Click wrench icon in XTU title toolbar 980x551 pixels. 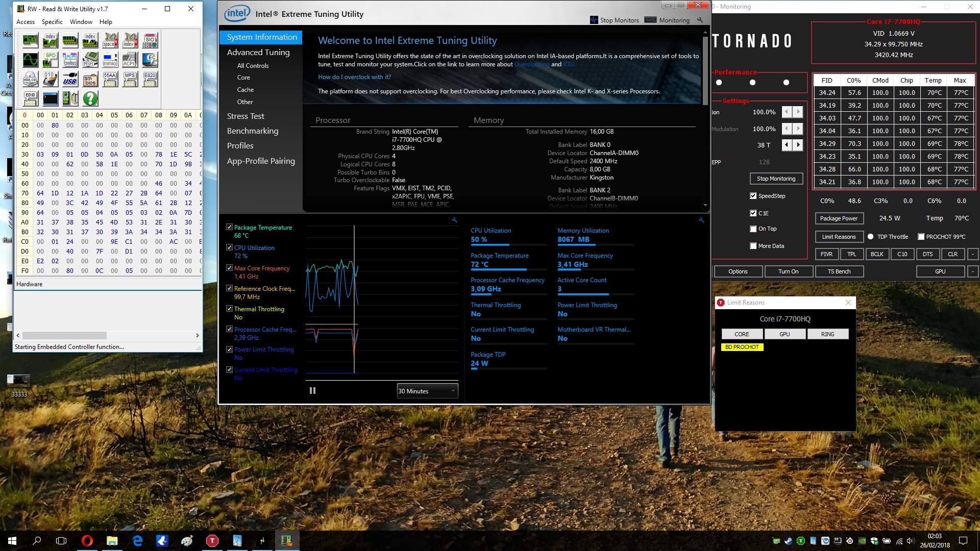tap(700, 20)
